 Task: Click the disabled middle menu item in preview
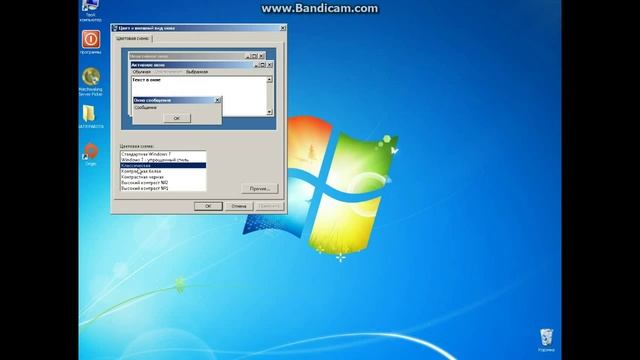[x=168, y=72]
